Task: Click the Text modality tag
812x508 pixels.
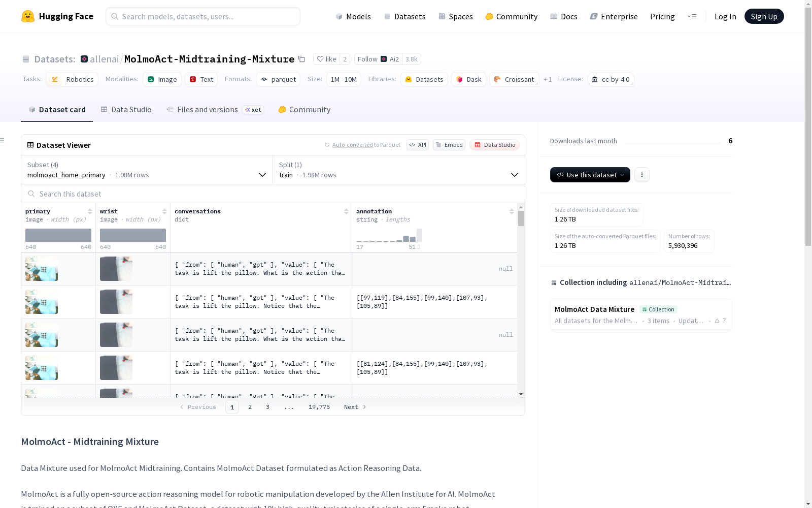Action: (201, 79)
